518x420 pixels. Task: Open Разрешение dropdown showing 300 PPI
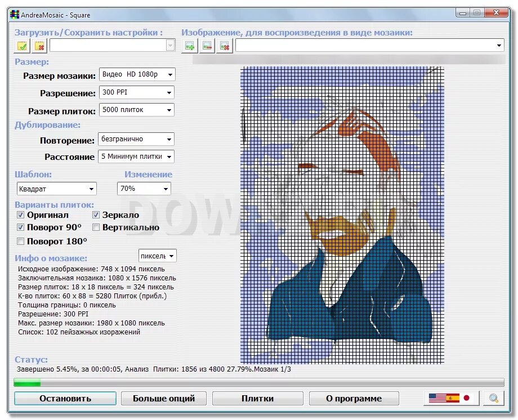tap(136, 92)
